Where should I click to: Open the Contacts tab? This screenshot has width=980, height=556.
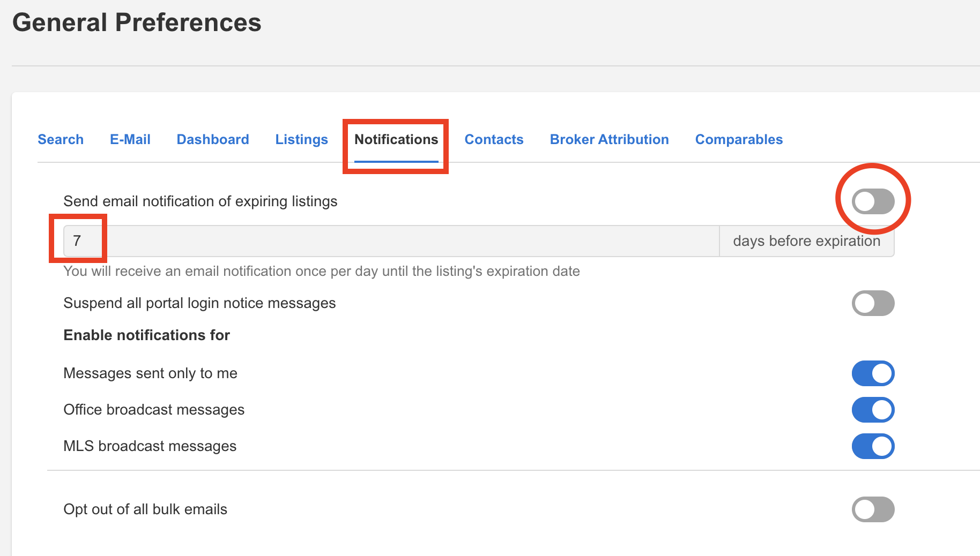click(494, 139)
